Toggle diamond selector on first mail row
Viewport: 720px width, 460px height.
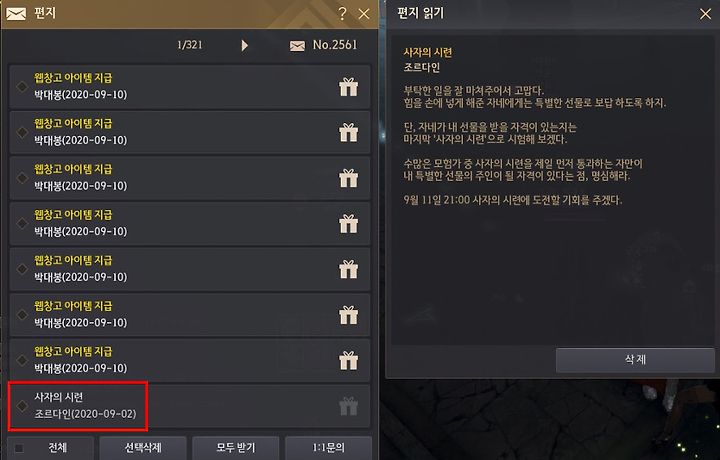(x=22, y=86)
